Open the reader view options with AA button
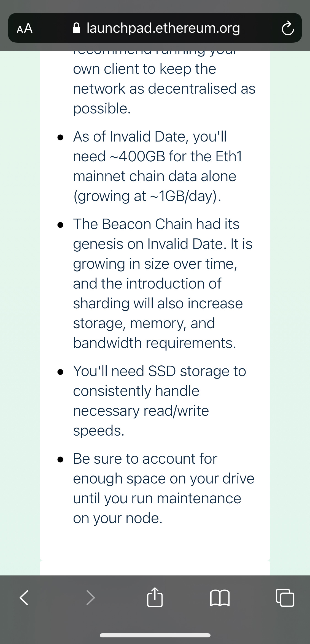This screenshot has height=644, width=310. tap(24, 28)
